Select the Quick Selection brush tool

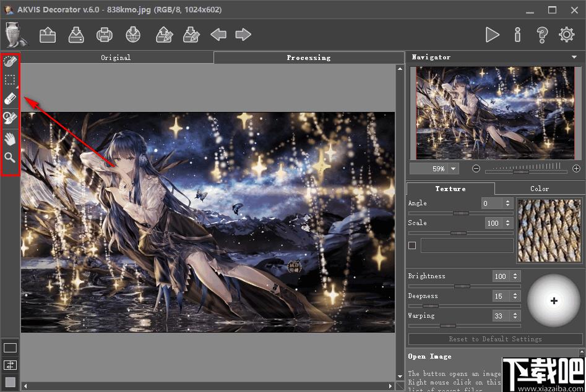[x=10, y=61]
